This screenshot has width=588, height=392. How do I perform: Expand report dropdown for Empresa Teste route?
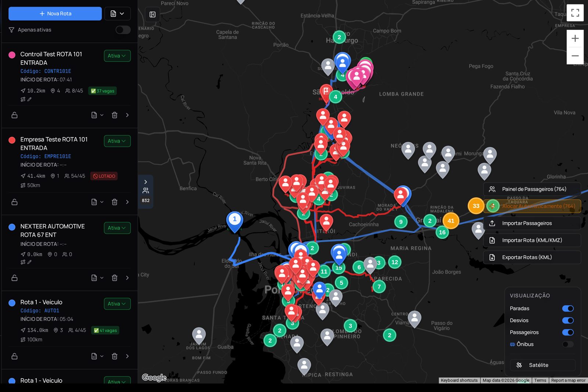(x=97, y=202)
